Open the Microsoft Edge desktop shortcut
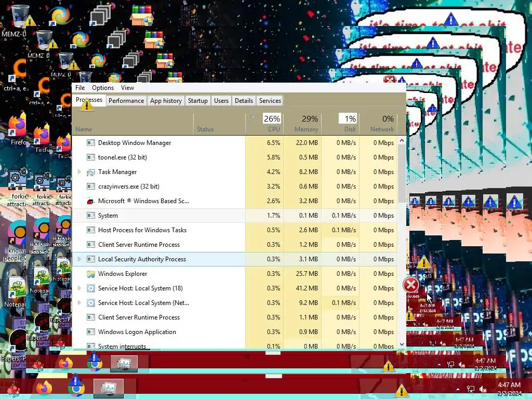532x399 pixels. coord(59,15)
